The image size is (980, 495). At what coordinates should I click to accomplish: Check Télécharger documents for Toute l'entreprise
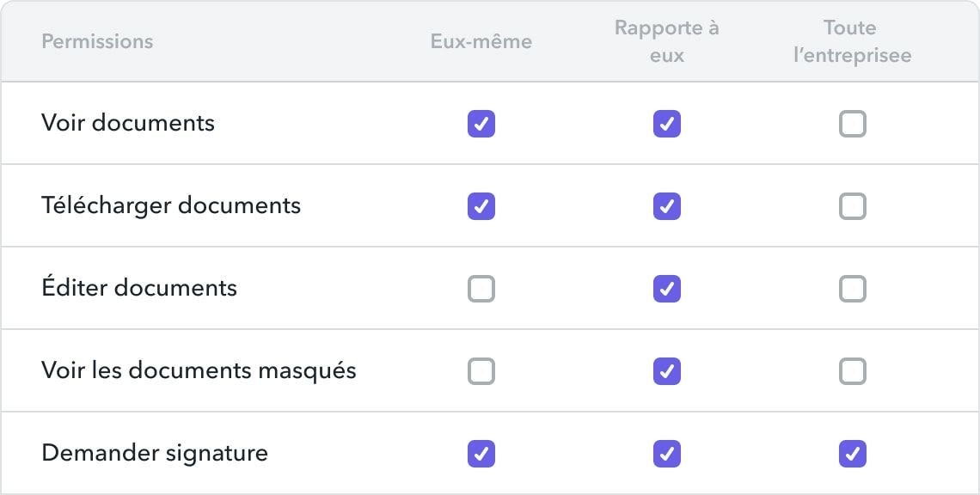tap(853, 206)
